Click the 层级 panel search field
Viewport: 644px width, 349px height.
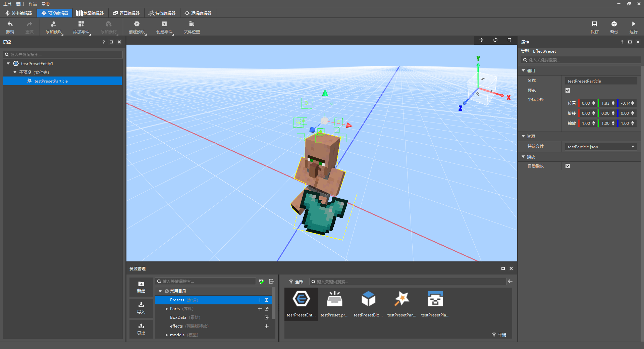tap(63, 54)
